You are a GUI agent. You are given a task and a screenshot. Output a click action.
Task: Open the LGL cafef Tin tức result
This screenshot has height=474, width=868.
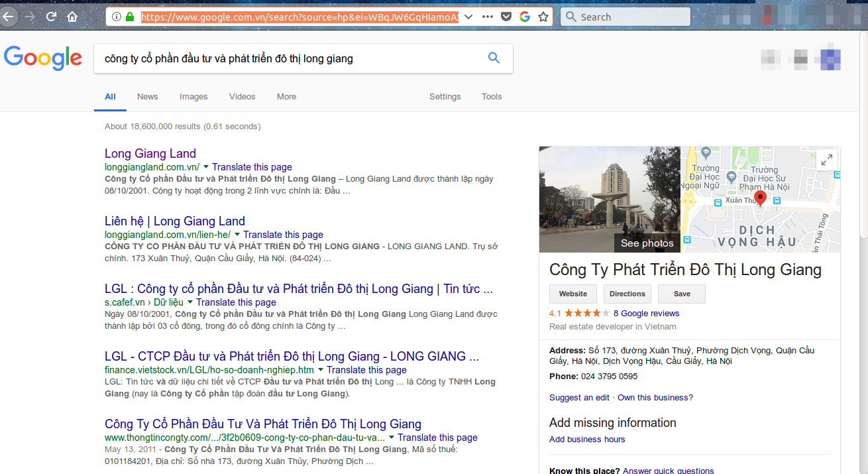click(x=299, y=289)
